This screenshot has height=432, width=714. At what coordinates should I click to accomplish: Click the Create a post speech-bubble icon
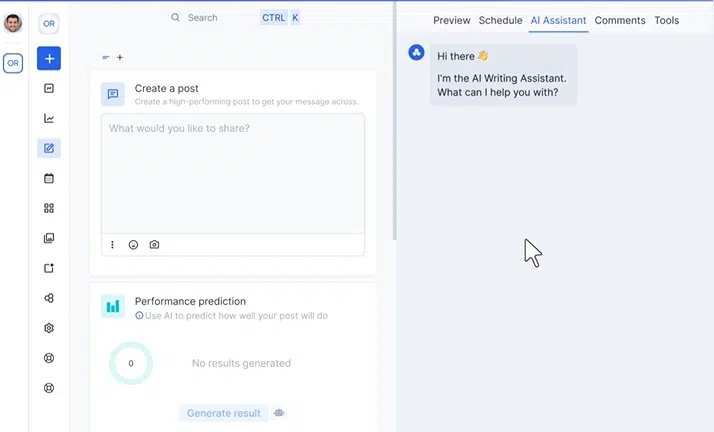pyautogui.click(x=113, y=94)
